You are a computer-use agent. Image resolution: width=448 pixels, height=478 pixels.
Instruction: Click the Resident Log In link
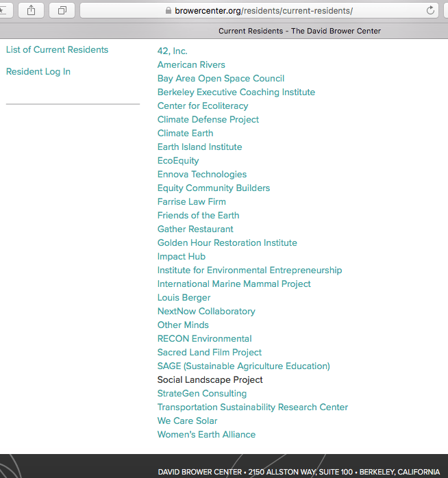[38, 72]
